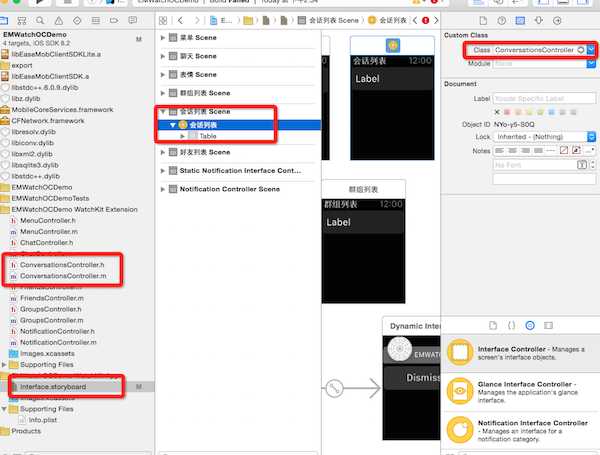
Task: Open the symbol navigator icon
Action: tap(22, 20)
